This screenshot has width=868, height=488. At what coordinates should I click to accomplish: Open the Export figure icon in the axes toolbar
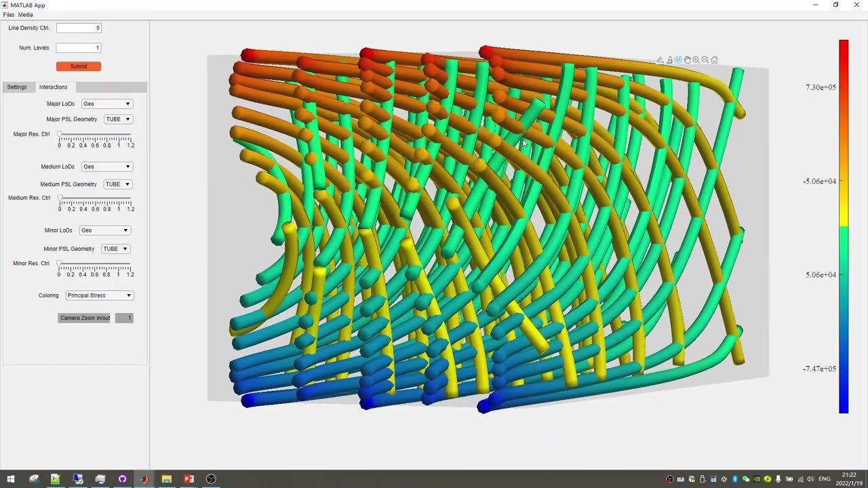click(x=659, y=60)
